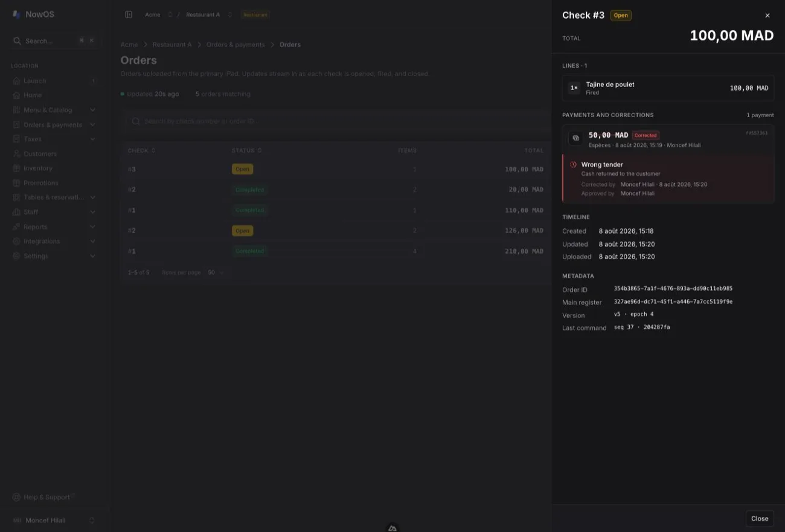Select the 210,00 MAD order row
This screenshot has width=785, height=532.
(336, 251)
